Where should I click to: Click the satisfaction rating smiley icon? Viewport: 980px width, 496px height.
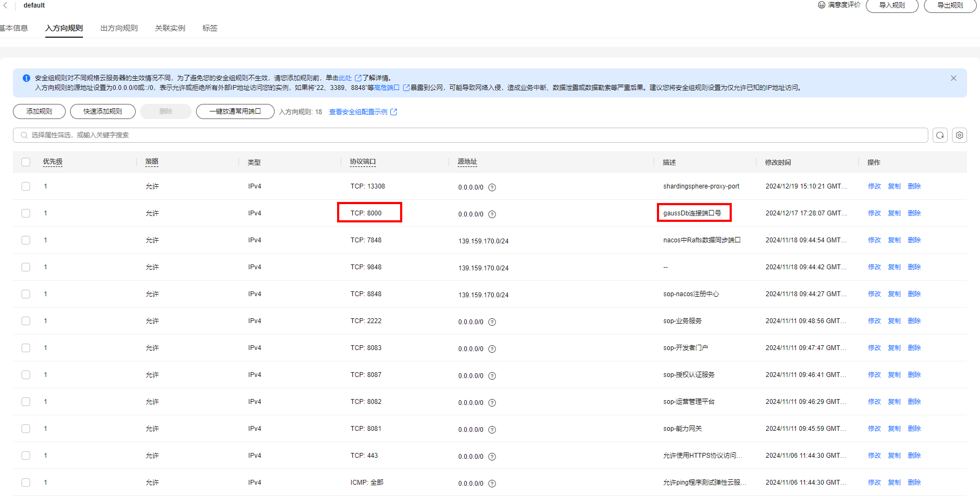click(822, 5)
